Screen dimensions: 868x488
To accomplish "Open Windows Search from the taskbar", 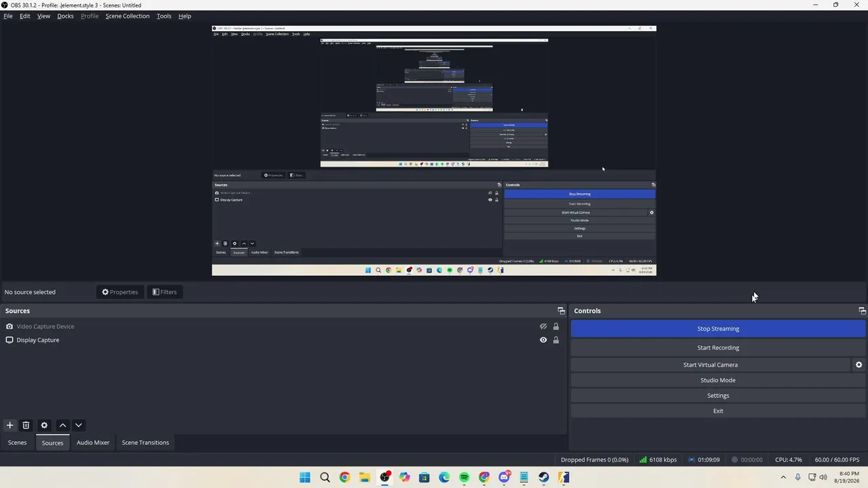I will [x=325, y=477].
